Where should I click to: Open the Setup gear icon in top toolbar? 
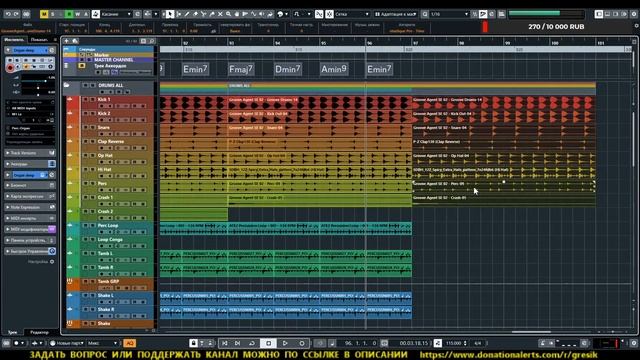click(x=634, y=14)
